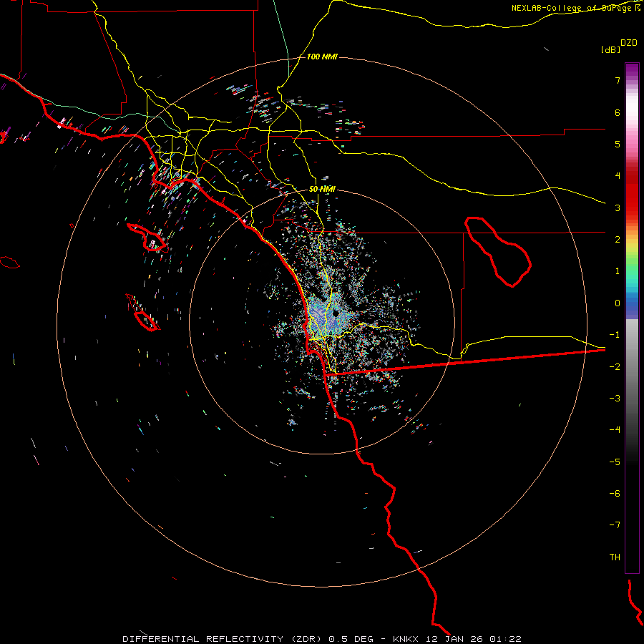Click the 12 JAN 26 date in caption
644x644 pixels.
click(x=454, y=639)
